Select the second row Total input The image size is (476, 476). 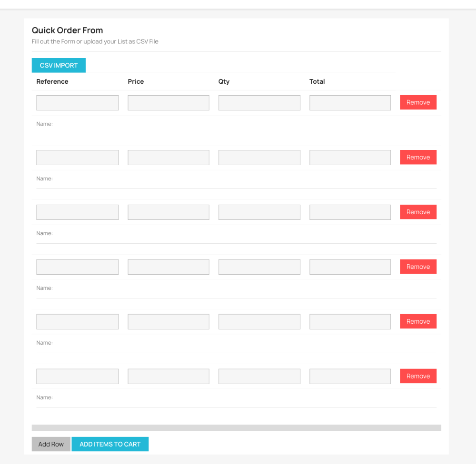350,158
